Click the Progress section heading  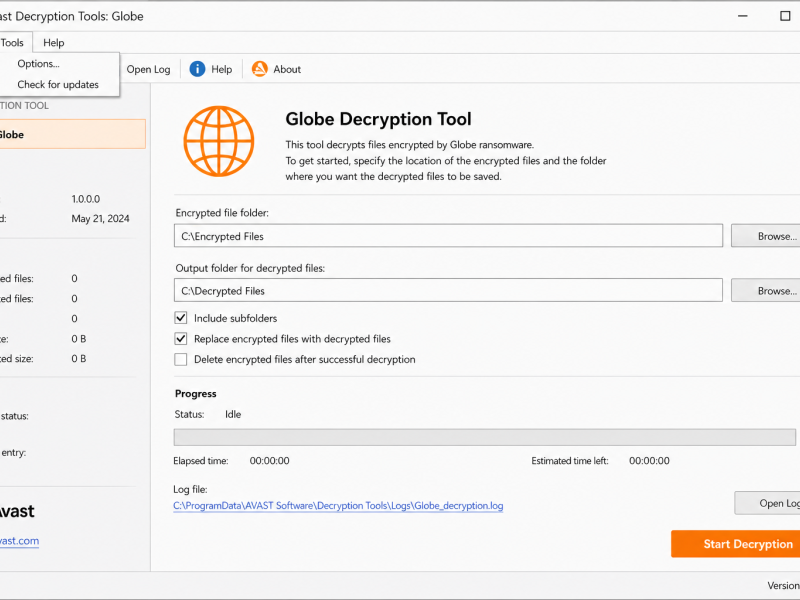click(195, 393)
